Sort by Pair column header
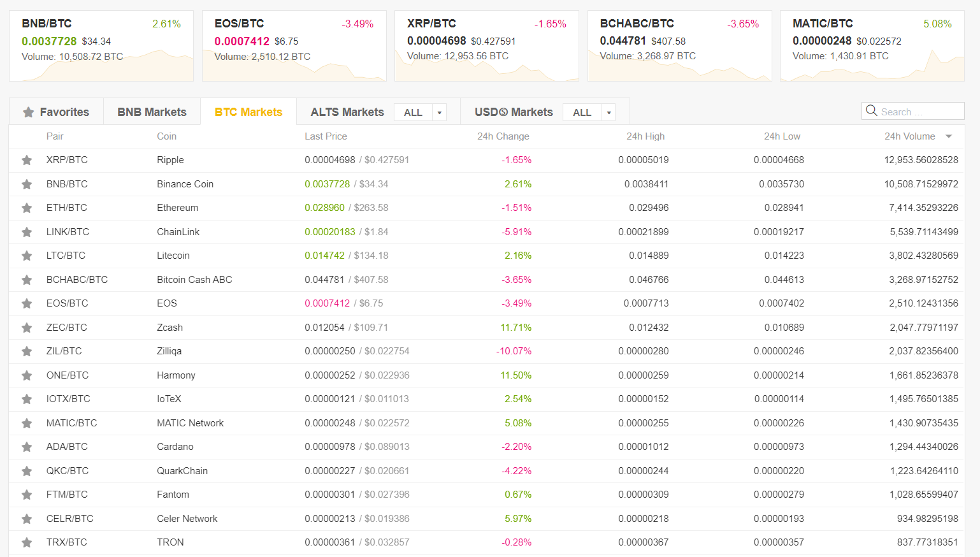 point(55,136)
